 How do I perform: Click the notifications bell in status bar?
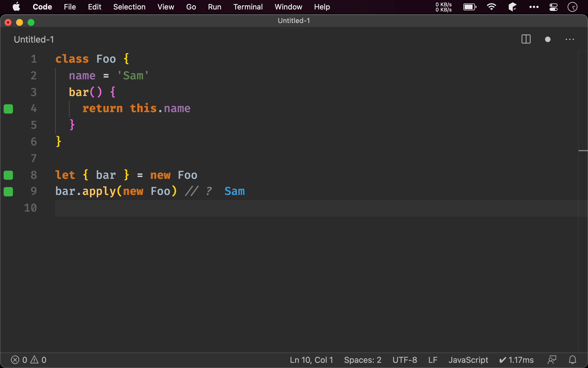(x=572, y=360)
